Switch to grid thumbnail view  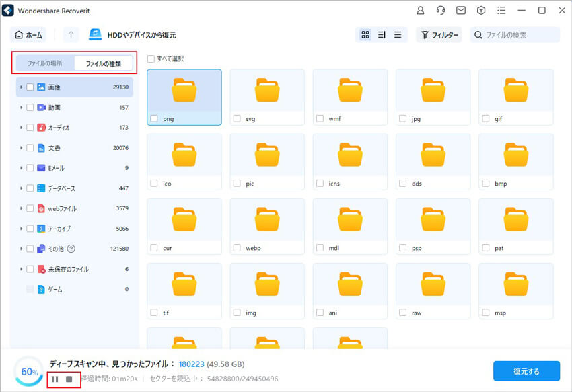pos(365,35)
